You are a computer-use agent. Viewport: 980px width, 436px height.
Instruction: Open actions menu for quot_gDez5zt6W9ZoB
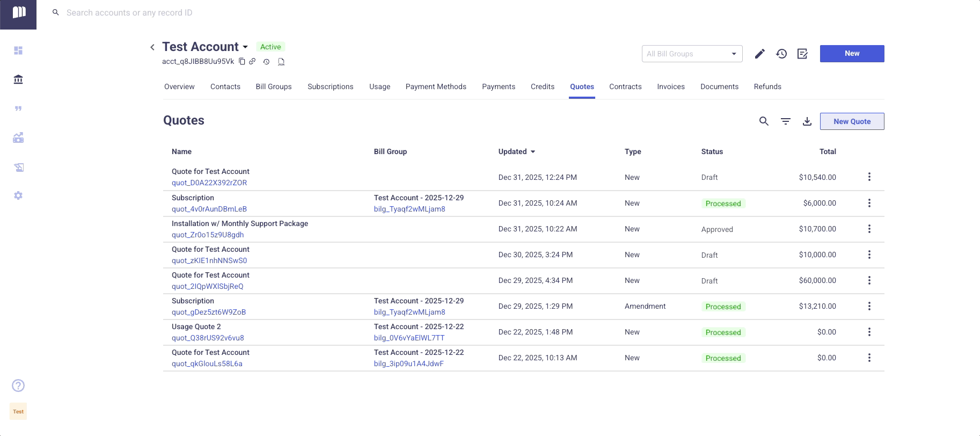point(869,306)
